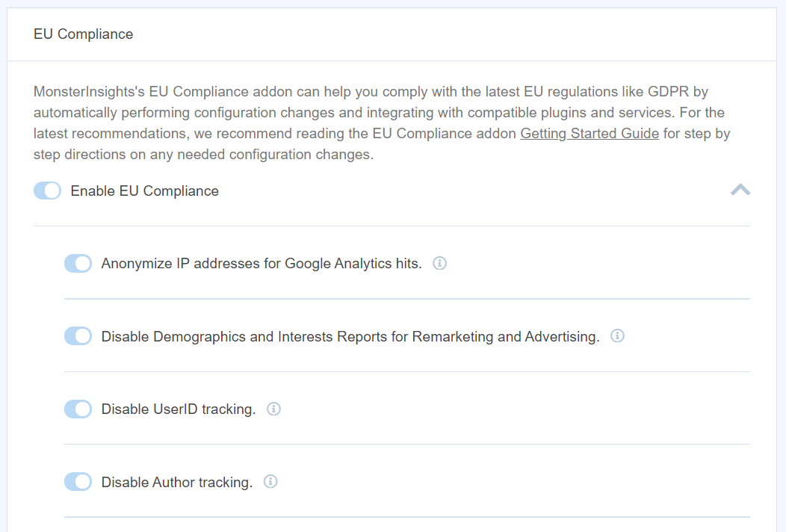Open info tooltip beside Demographics and Interests setting
This screenshot has height=532, width=786.
click(617, 336)
